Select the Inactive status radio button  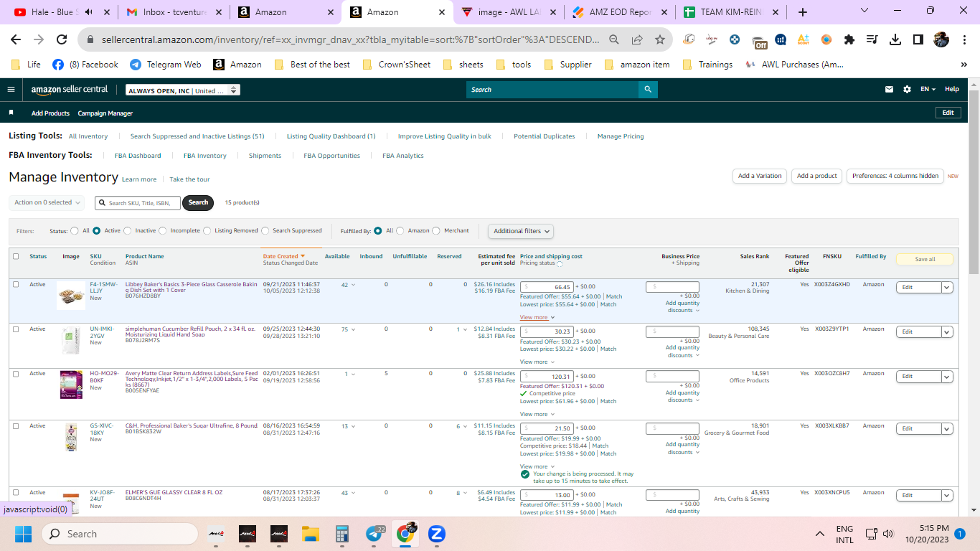click(128, 231)
